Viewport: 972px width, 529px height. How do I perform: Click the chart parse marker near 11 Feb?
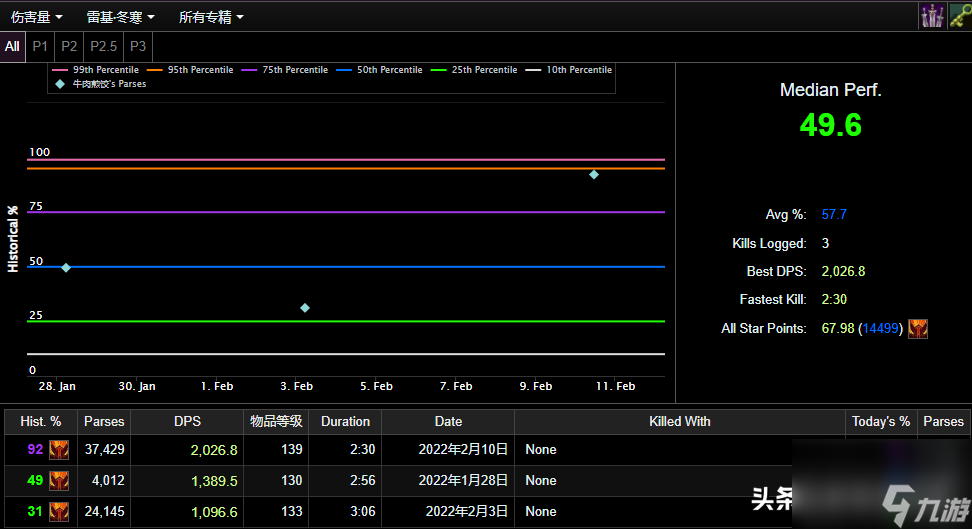tap(594, 175)
